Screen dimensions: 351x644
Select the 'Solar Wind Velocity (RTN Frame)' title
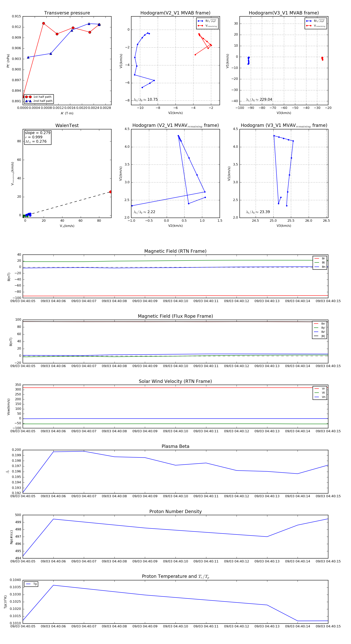coord(175,381)
